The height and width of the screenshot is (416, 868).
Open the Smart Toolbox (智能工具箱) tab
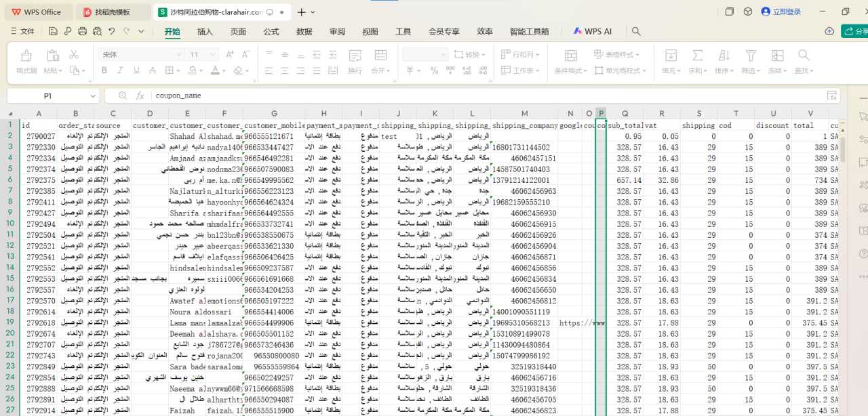point(530,31)
